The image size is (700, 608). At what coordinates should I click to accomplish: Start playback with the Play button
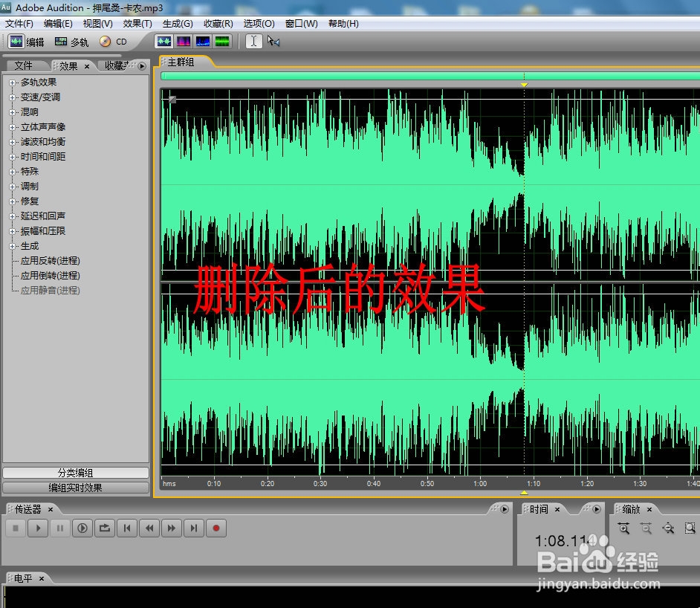click(x=38, y=528)
